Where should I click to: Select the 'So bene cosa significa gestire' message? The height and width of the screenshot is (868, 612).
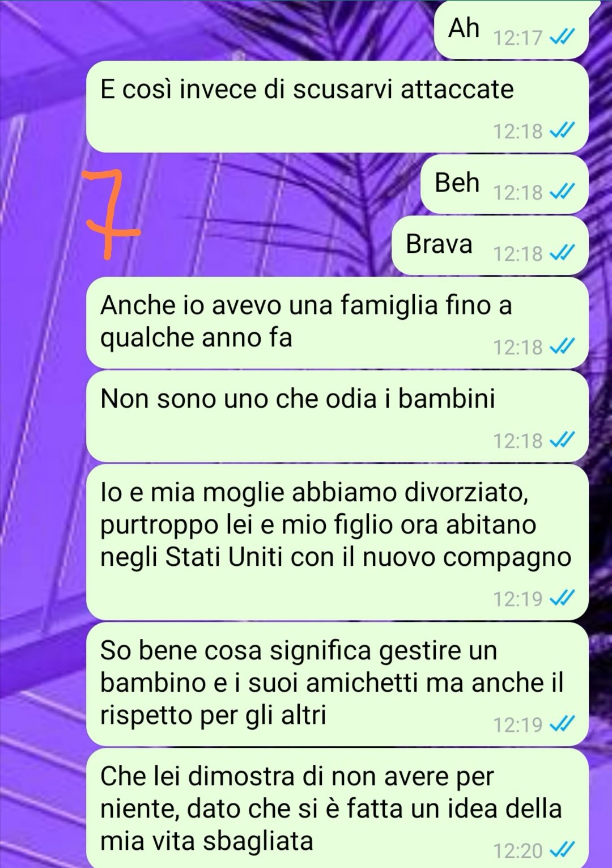[337, 683]
